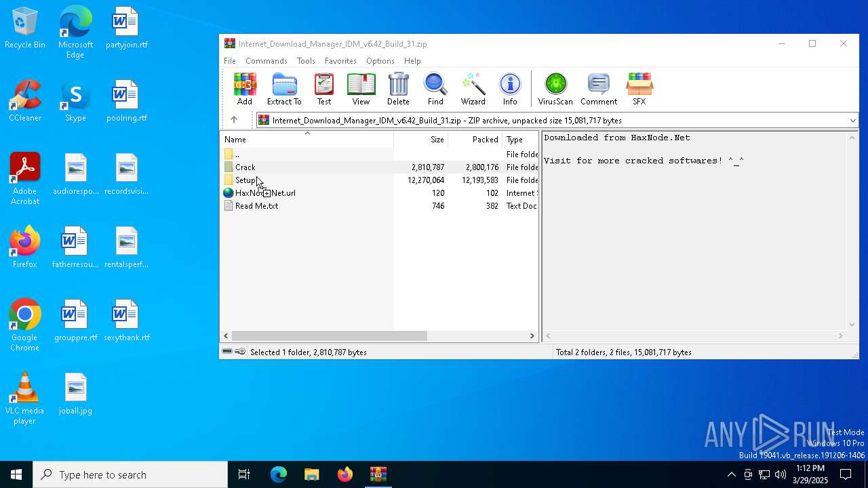Sort file list by Size column

pos(420,139)
